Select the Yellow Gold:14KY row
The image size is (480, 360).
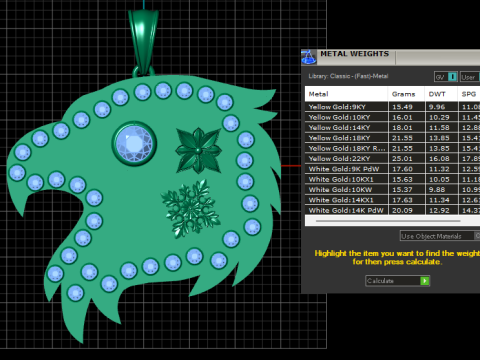click(393, 127)
